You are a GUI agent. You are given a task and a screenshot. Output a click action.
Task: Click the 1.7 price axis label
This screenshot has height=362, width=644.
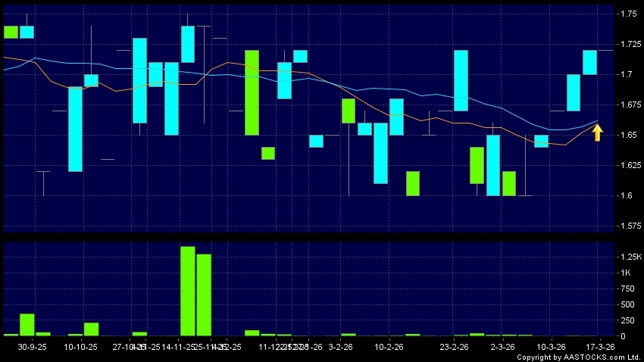click(x=627, y=75)
